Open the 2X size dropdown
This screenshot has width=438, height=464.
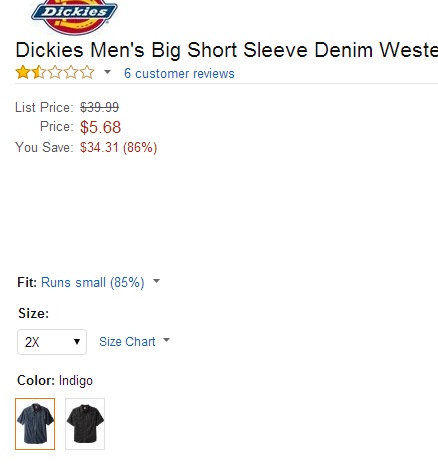(52, 342)
